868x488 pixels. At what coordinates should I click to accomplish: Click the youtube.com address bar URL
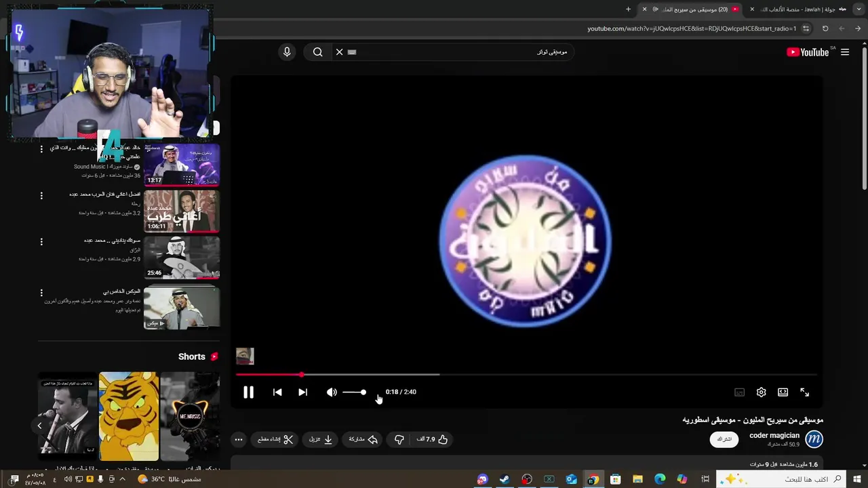click(x=692, y=28)
